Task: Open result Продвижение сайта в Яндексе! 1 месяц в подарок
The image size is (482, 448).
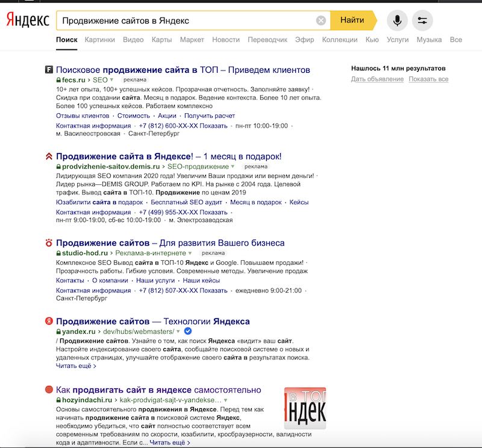Action: coord(169,157)
